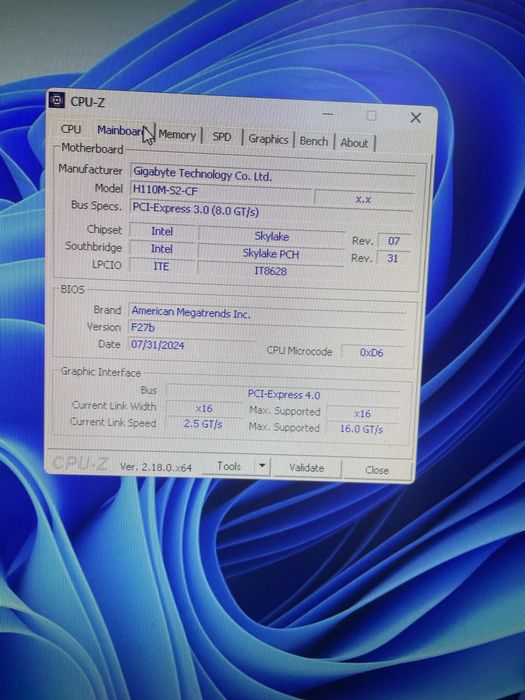The image size is (525, 700).
Task: Click the LPCIO label
Action: pyautogui.click(x=107, y=264)
